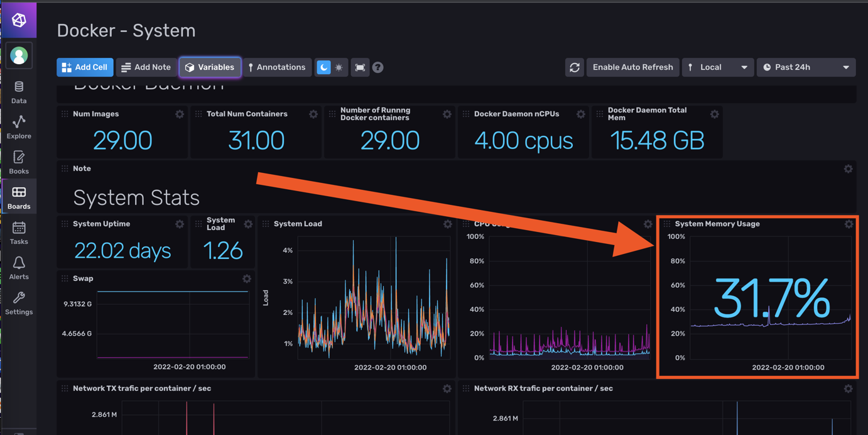Image resolution: width=868 pixels, height=435 pixels.
Task: Enter presentation mode via fullscreen icon
Action: [360, 67]
